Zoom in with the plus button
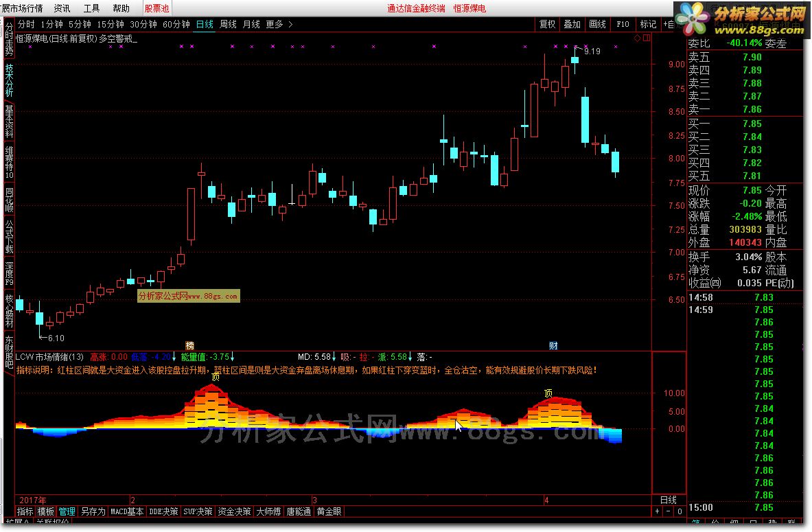Viewport: 812px width, 532px height. [657, 511]
